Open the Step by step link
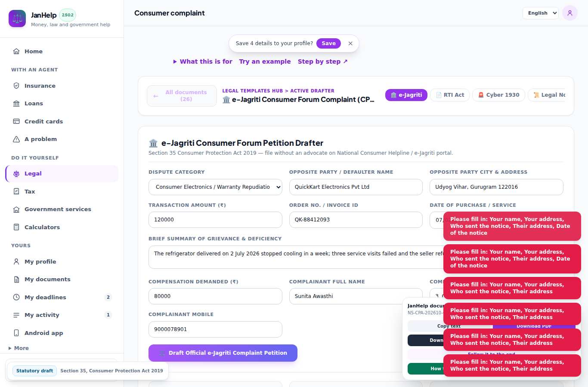The width and height of the screenshot is (588, 387). pos(323,61)
